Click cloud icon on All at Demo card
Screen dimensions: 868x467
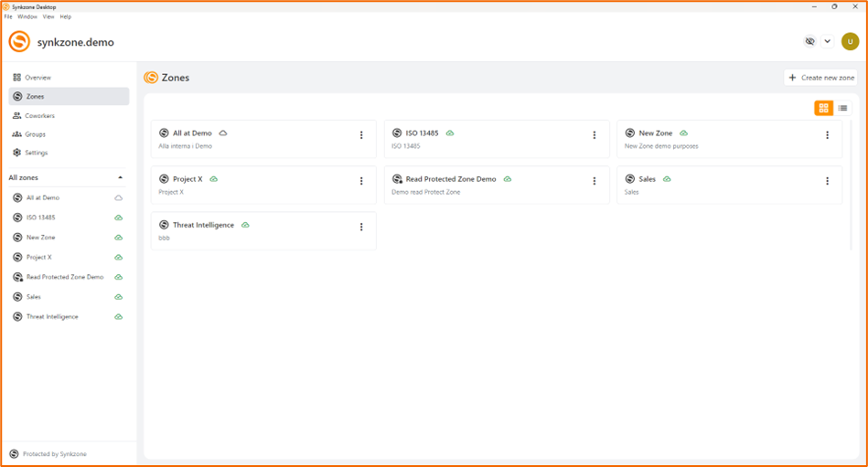(223, 133)
